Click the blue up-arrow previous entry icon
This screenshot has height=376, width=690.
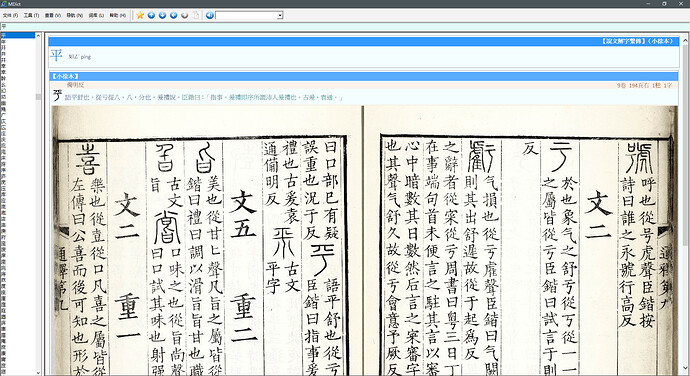click(151, 15)
